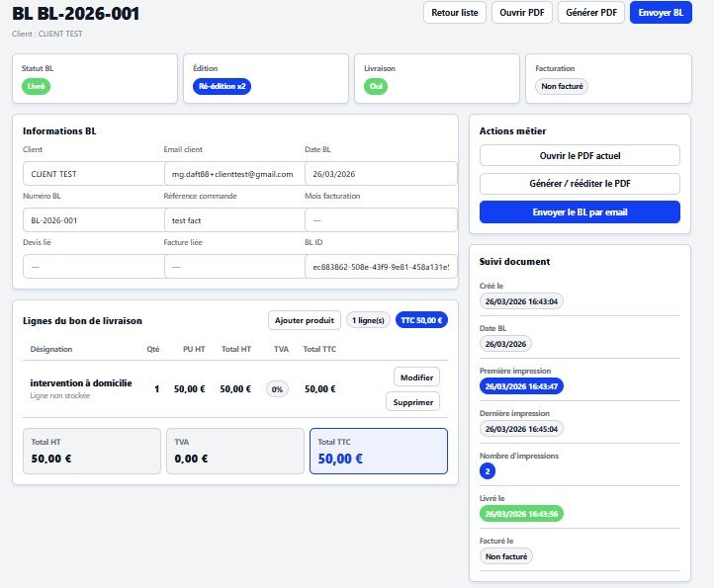Click the BL ID field
The image size is (714, 588).
(x=380, y=267)
